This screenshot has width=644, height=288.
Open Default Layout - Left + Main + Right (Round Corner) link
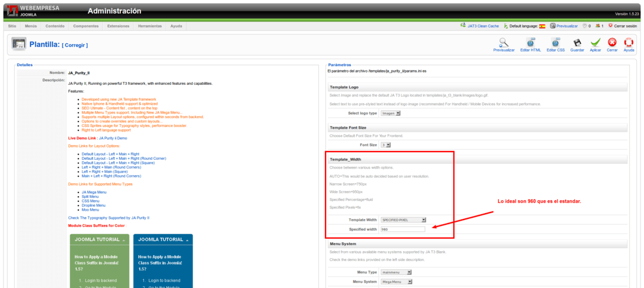tap(124, 159)
